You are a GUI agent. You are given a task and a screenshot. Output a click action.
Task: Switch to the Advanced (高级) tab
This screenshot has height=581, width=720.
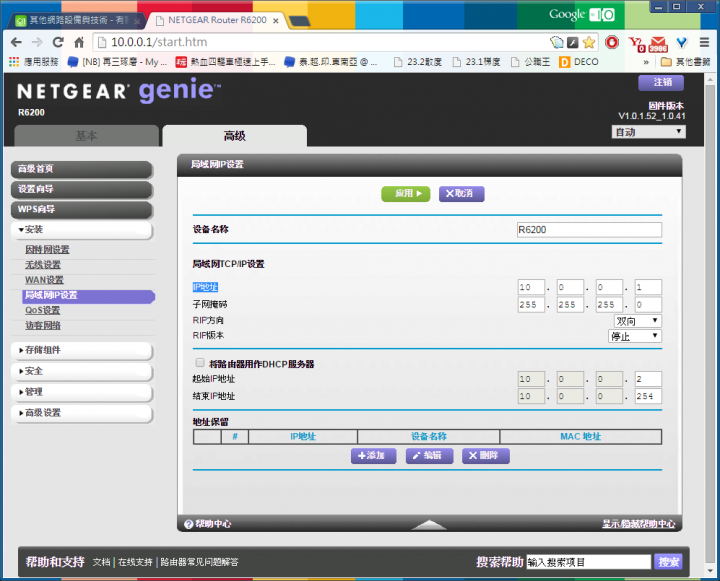235,136
